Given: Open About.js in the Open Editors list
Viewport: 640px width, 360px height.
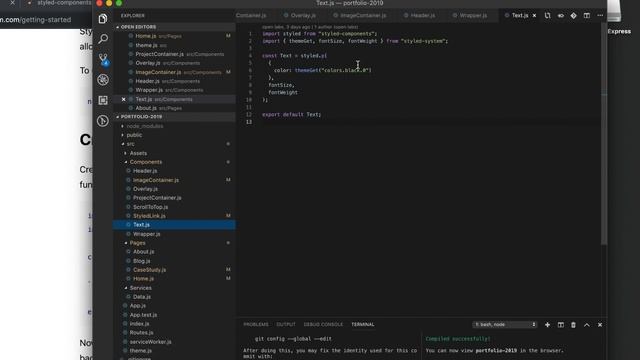Looking at the screenshot, I should tap(175, 108).
